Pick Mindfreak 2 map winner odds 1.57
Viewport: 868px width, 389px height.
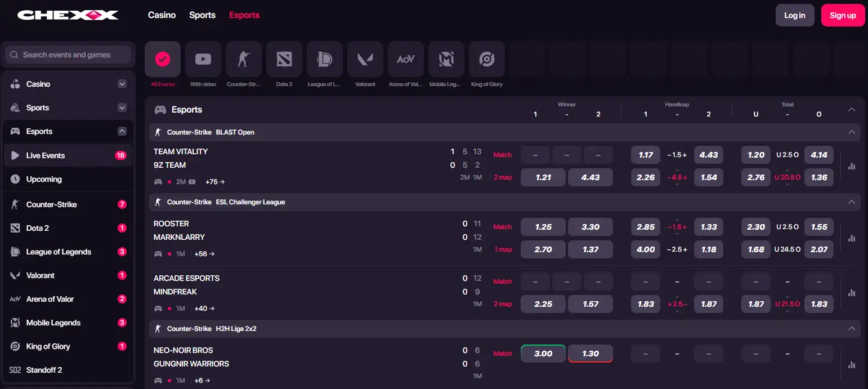coord(590,304)
